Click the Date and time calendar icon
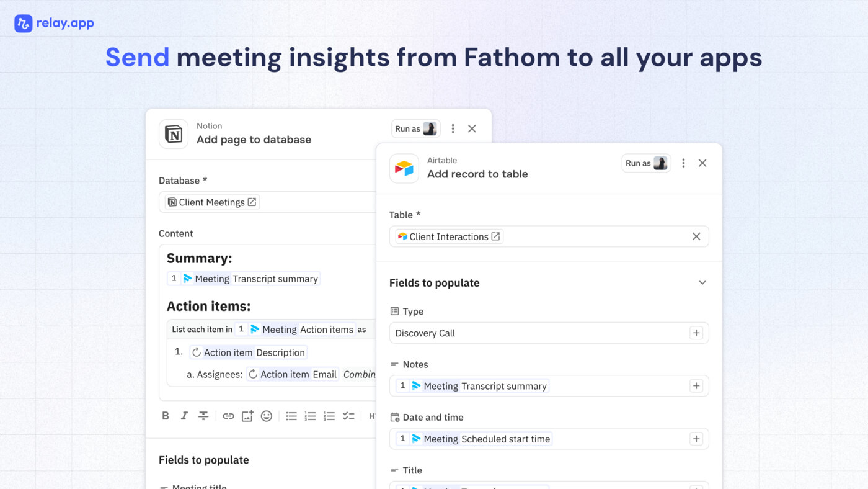 tap(394, 418)
